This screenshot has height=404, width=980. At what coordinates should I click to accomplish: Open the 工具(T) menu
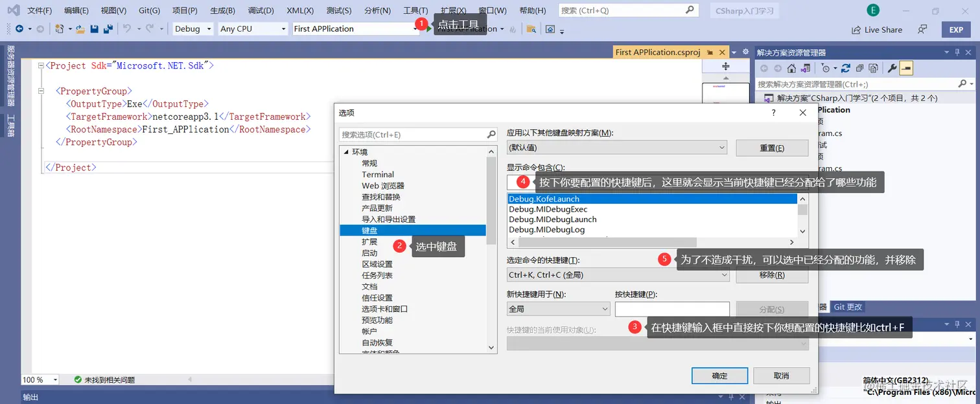pos(415,10)
